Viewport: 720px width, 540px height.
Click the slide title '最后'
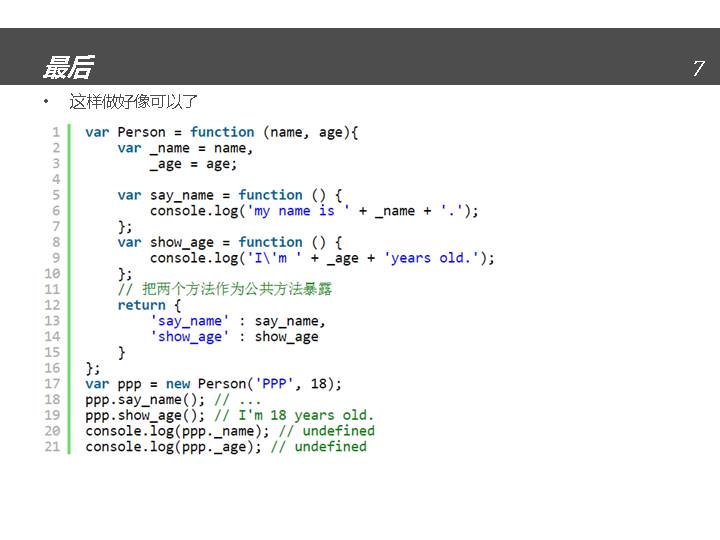pos(67,67)
